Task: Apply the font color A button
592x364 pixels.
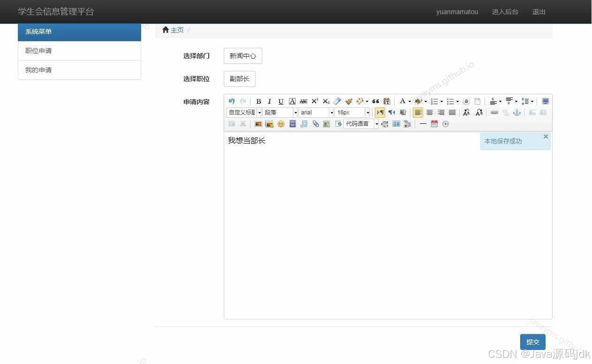Action: (x=402, y=101)
